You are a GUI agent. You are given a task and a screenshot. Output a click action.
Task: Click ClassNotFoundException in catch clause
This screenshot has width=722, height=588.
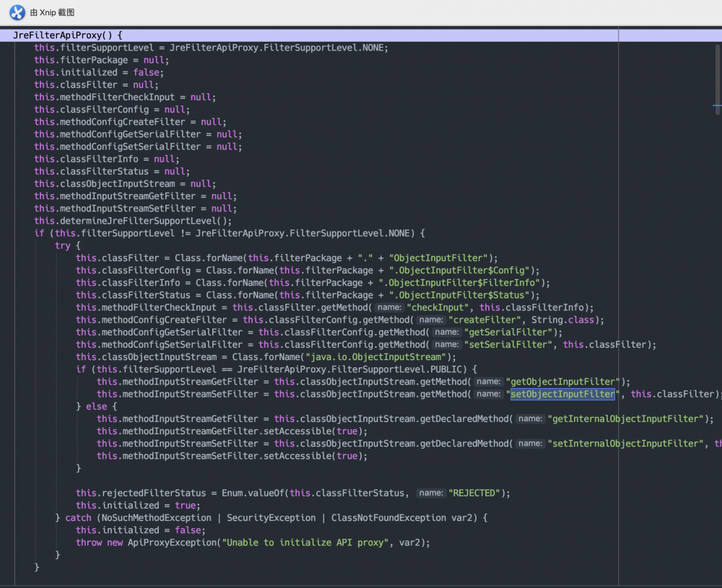click(x=388, y=518)
